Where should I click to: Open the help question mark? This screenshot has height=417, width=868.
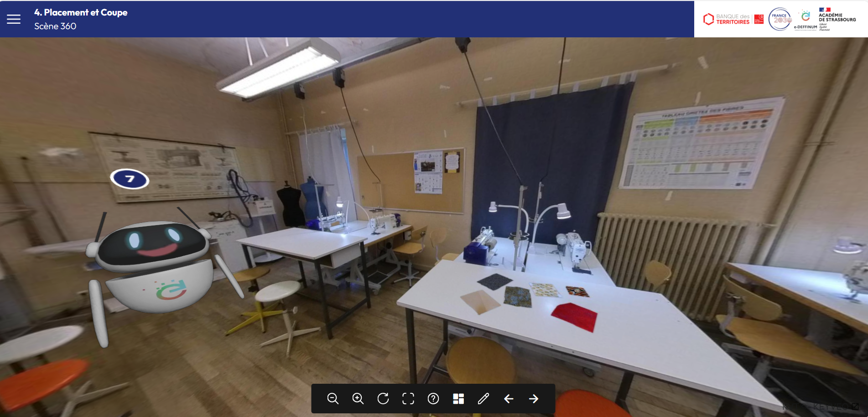click(x=433, y=399)
